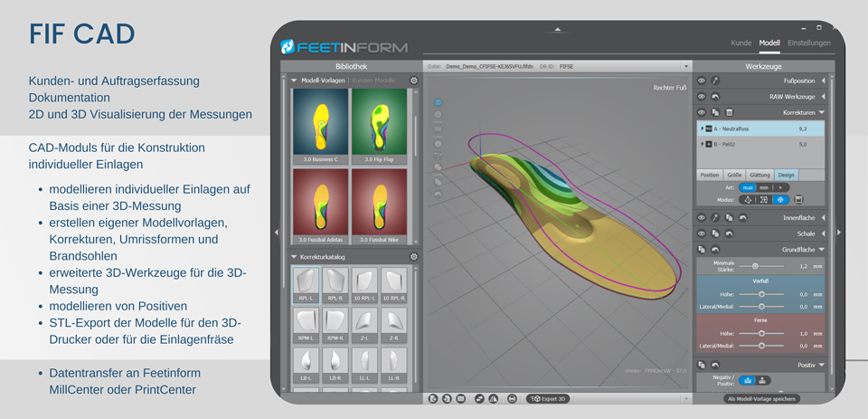Copy corrections using Korrekturen duplicate icon
This screenshot has height=419, width=868.
716,112
